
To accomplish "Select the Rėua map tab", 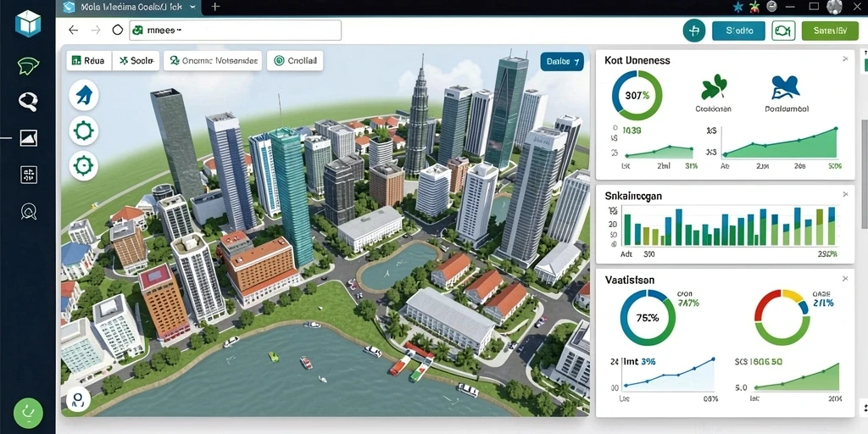I will pyautogui.click(x=88, y=61).
